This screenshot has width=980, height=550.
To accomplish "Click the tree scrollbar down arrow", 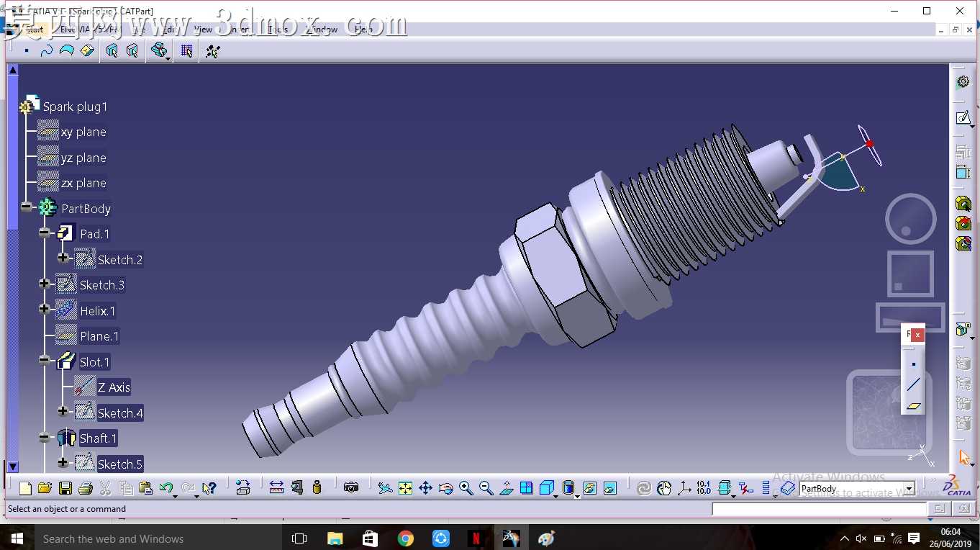I will pos(12,466).
